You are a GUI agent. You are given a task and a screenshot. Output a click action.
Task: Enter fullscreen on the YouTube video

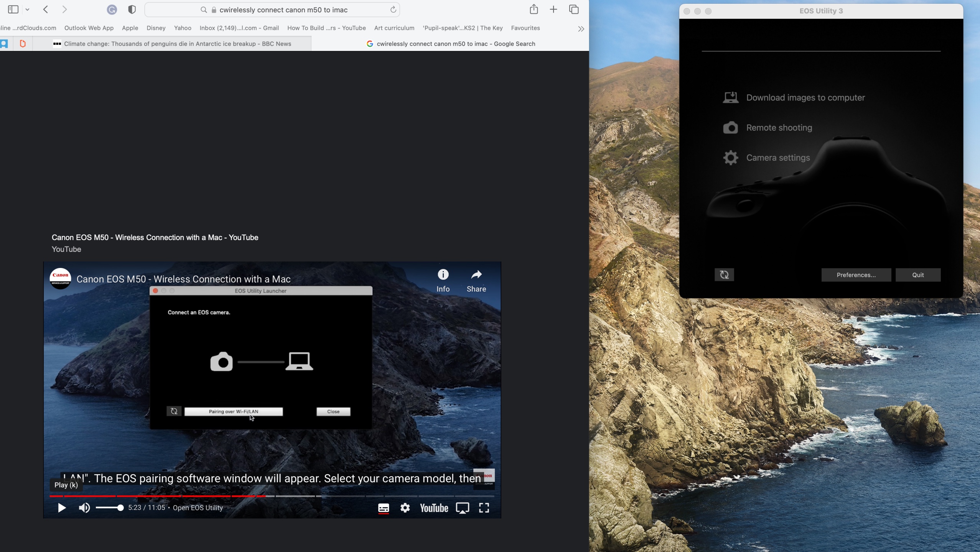tap(484, 508)
